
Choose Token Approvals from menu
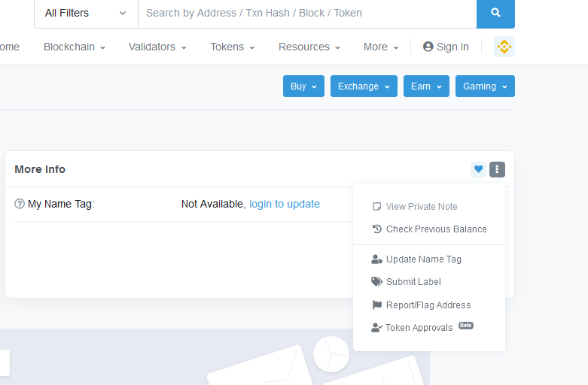429,328
